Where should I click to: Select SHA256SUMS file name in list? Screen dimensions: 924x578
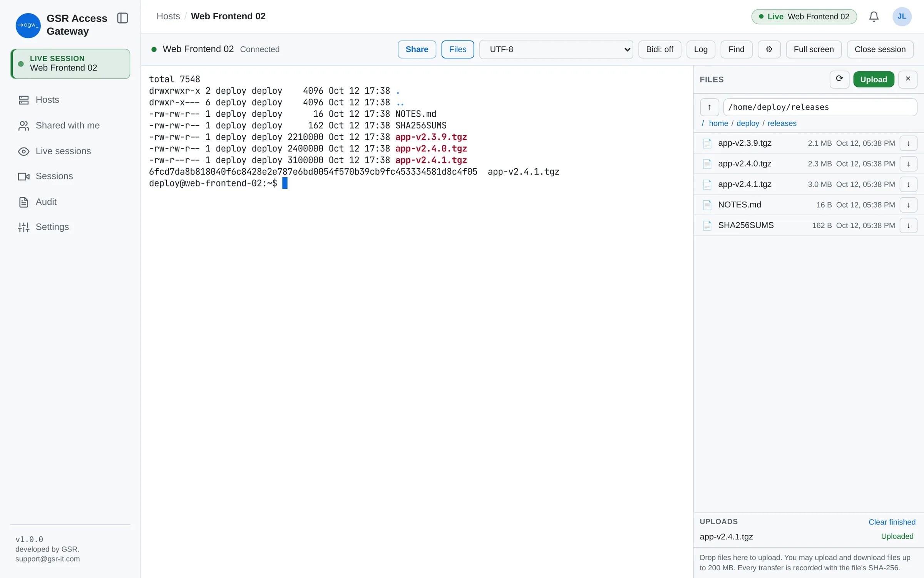[746, 225]
